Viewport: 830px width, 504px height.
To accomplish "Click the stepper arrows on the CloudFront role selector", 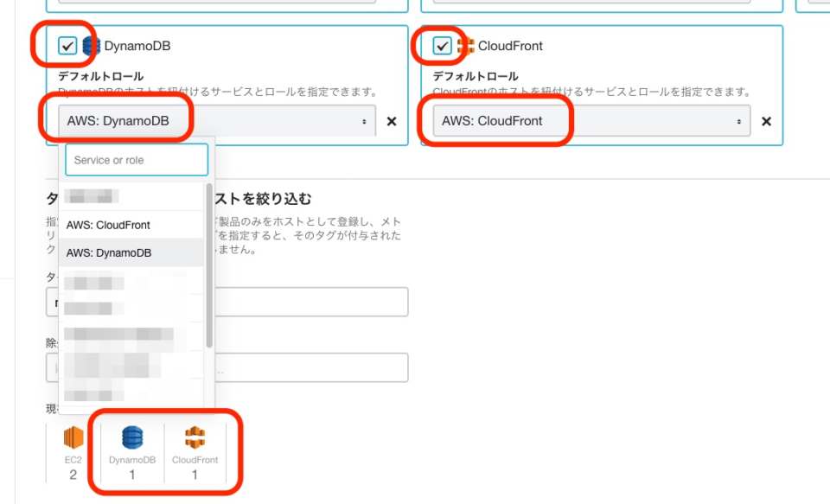I will (739, 121).
